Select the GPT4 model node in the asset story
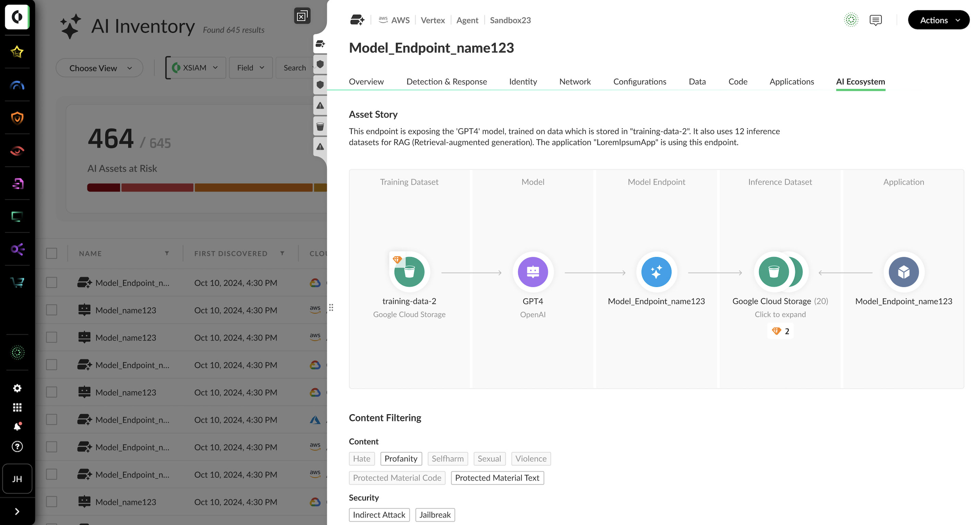This screenshot has width=980, height=525. pos(533,271)
